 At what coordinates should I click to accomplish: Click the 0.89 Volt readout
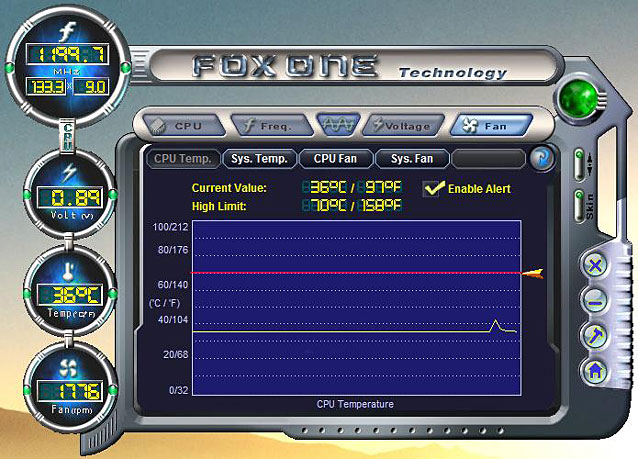coord(70,198)
